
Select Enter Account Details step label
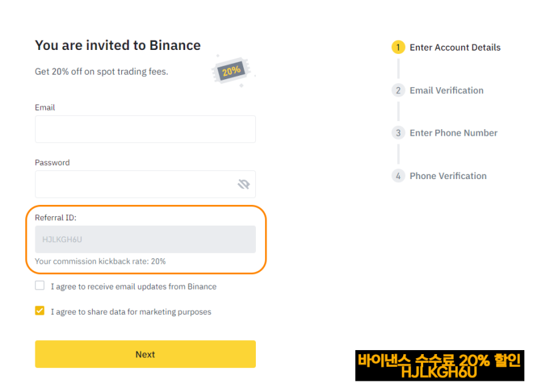455,47
